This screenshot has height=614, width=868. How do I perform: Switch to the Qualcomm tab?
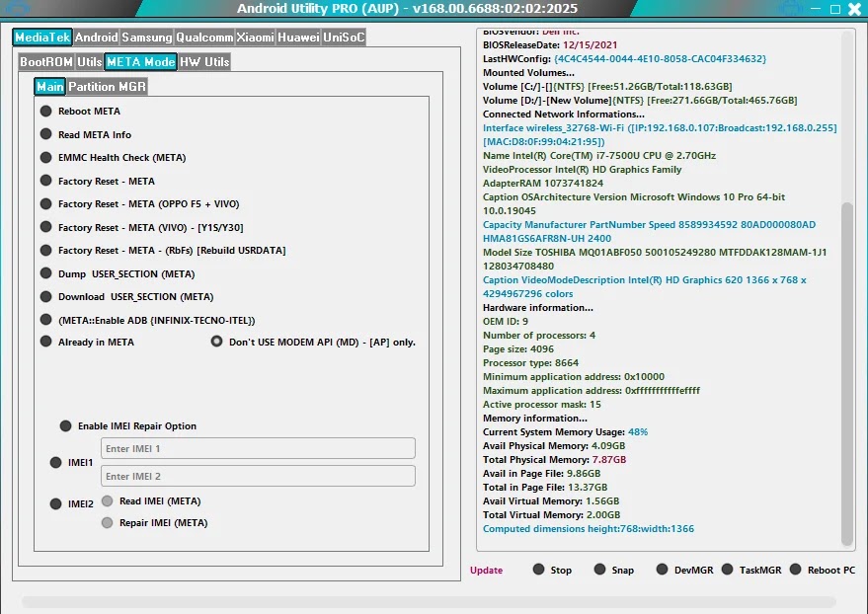tap(204, 38)
